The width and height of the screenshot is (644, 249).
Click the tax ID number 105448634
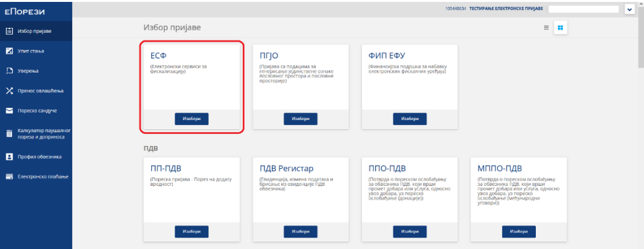[455, 9]
